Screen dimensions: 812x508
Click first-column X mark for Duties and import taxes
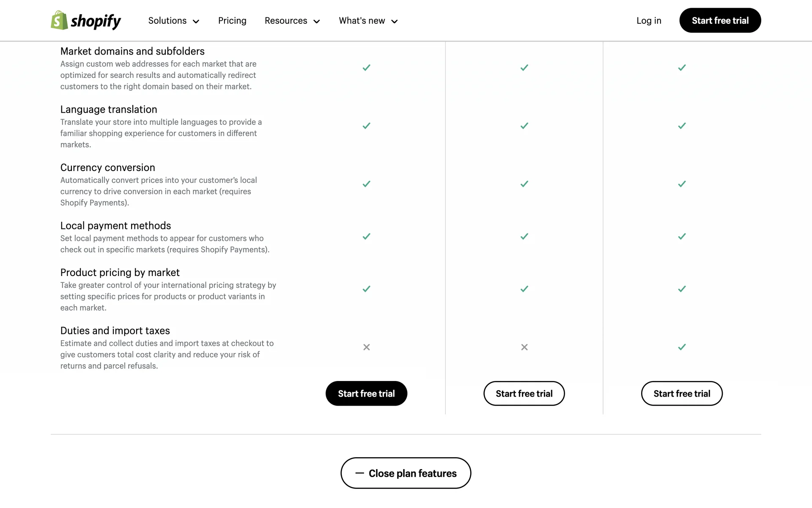pos(366,347)
